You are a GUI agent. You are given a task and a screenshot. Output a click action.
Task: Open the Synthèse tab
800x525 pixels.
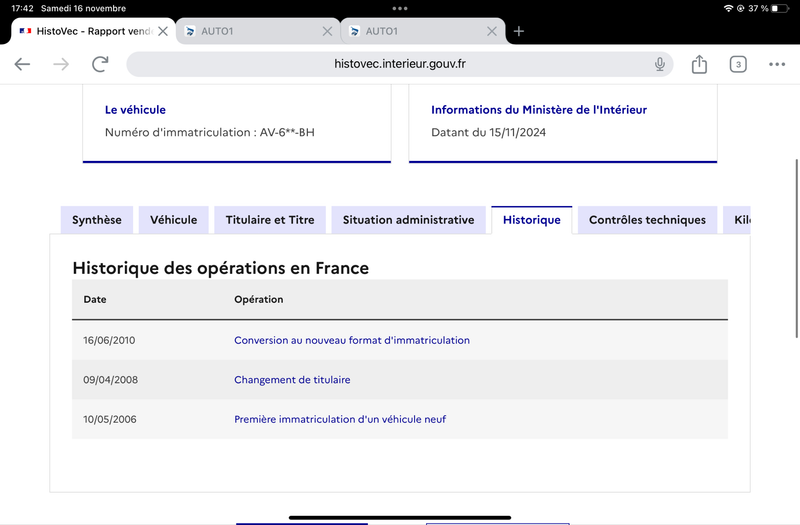[96, 220]
